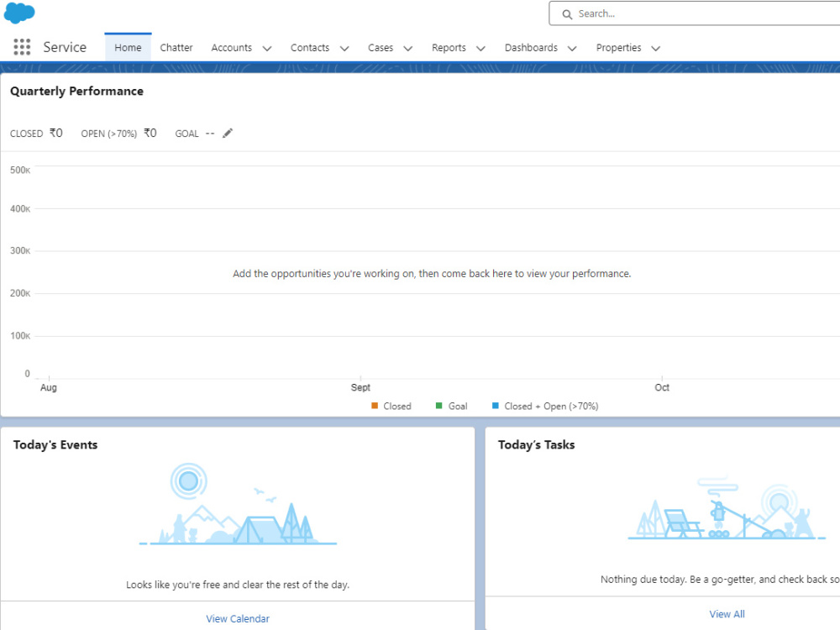Click the 500K axis label
The width and height of the screenshot is (840, 630).
point(20,171)
